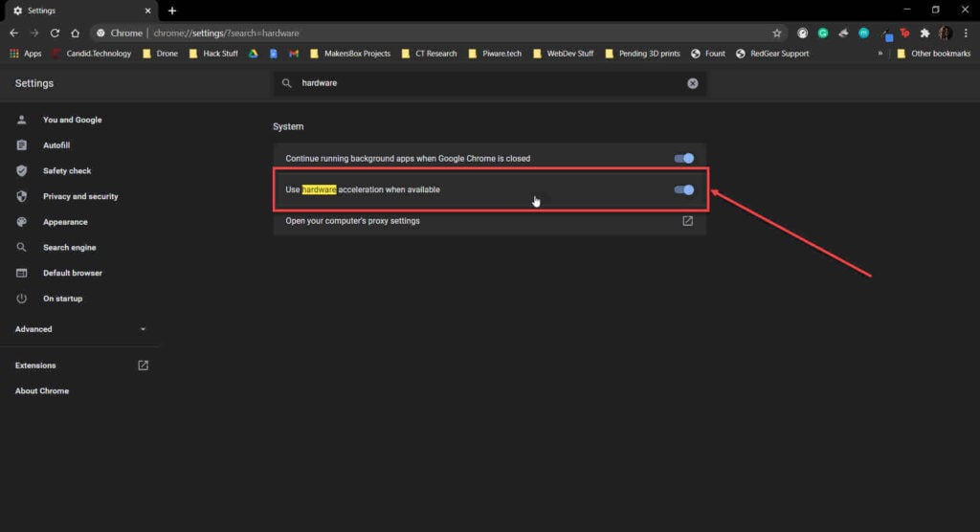Open the home page with the house icon
This screenshot has height=532, width=980.
(x=75, y=33)
